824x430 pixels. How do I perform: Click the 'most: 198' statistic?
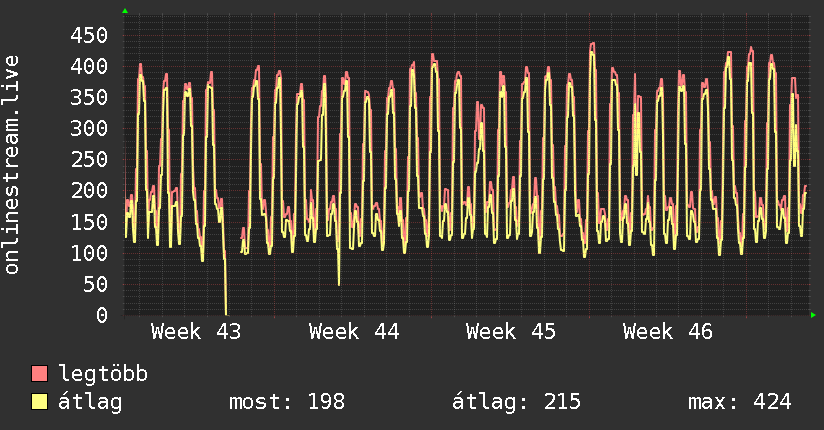coord(287,402)
